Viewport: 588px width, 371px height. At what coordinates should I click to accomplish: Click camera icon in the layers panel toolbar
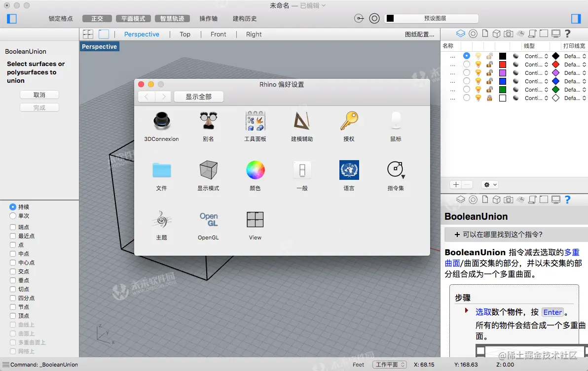[x=508, y=34]
